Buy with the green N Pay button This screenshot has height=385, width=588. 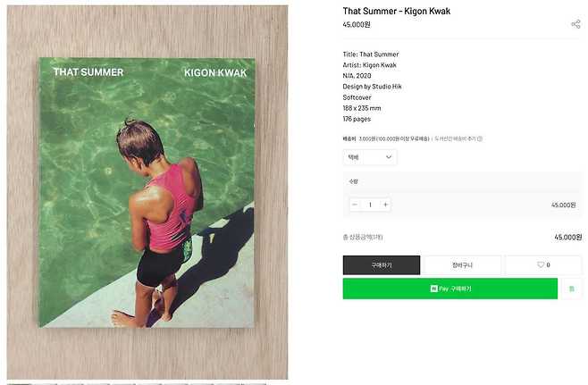point(450,289)
